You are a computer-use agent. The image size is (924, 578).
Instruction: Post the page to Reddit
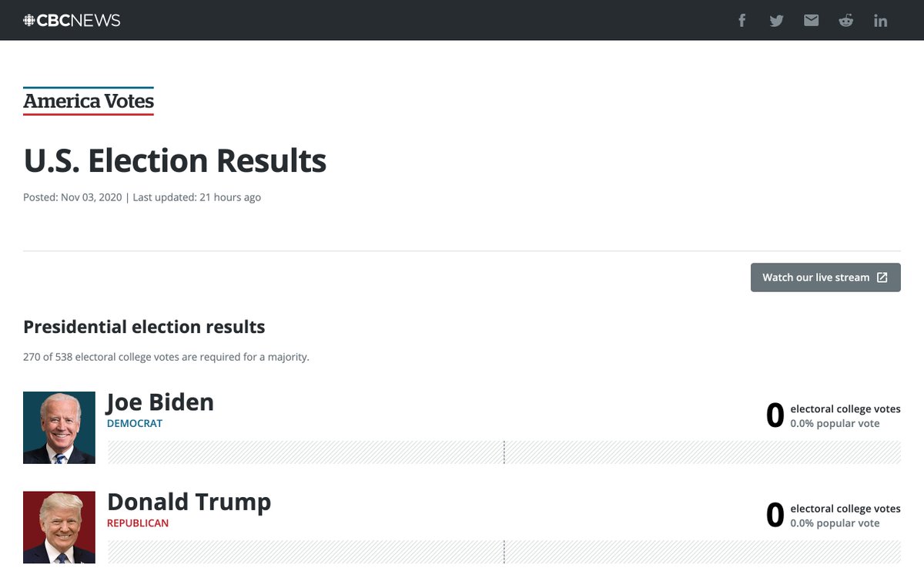(x=845, y=21)
